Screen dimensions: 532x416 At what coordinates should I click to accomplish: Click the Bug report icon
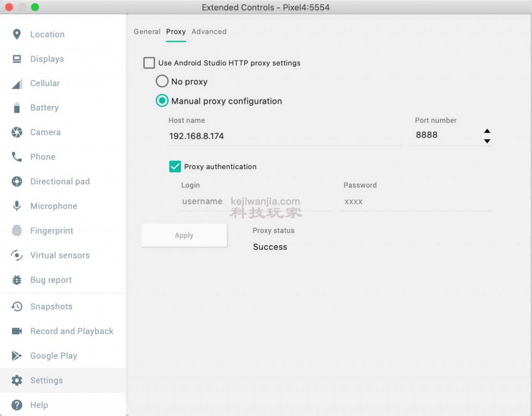[x=17, y=280]
